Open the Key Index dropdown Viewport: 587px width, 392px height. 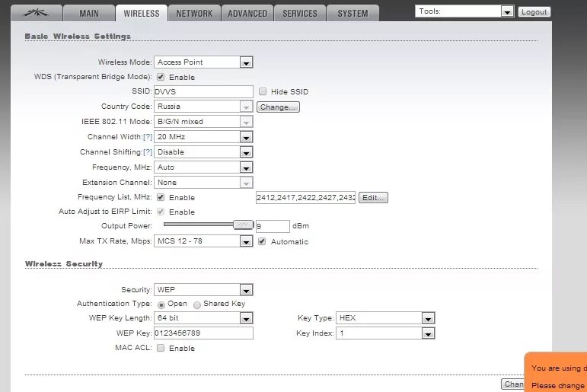tap(385, 333)
